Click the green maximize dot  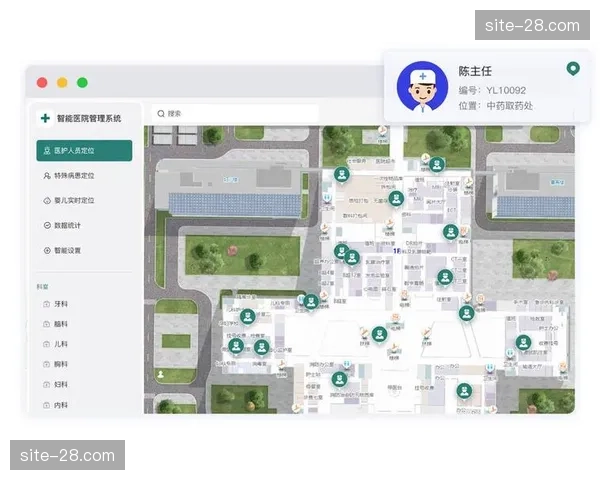[x=82, y=83]
